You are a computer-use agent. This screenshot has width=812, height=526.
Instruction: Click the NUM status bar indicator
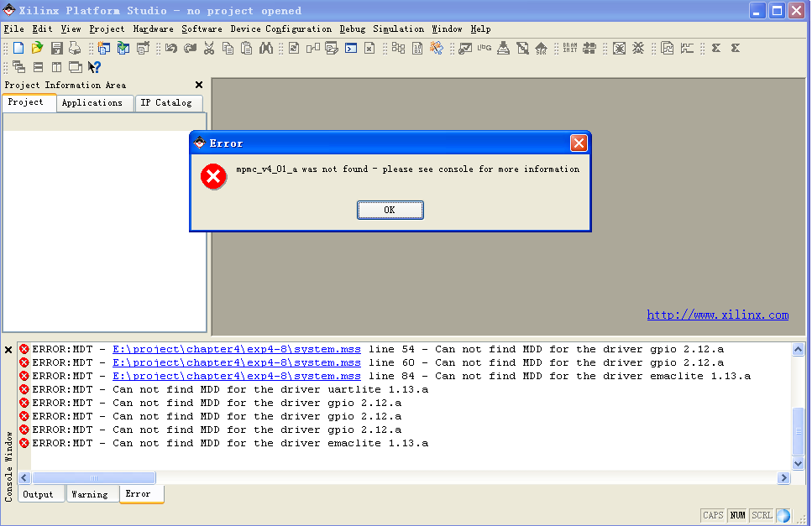[x=737, y=515]
